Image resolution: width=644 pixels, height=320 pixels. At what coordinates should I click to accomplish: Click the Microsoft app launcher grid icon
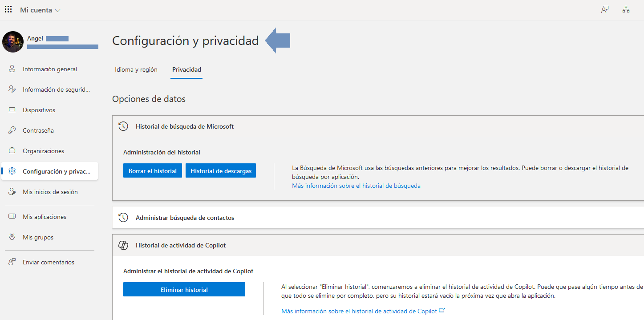tap(8, 9)
